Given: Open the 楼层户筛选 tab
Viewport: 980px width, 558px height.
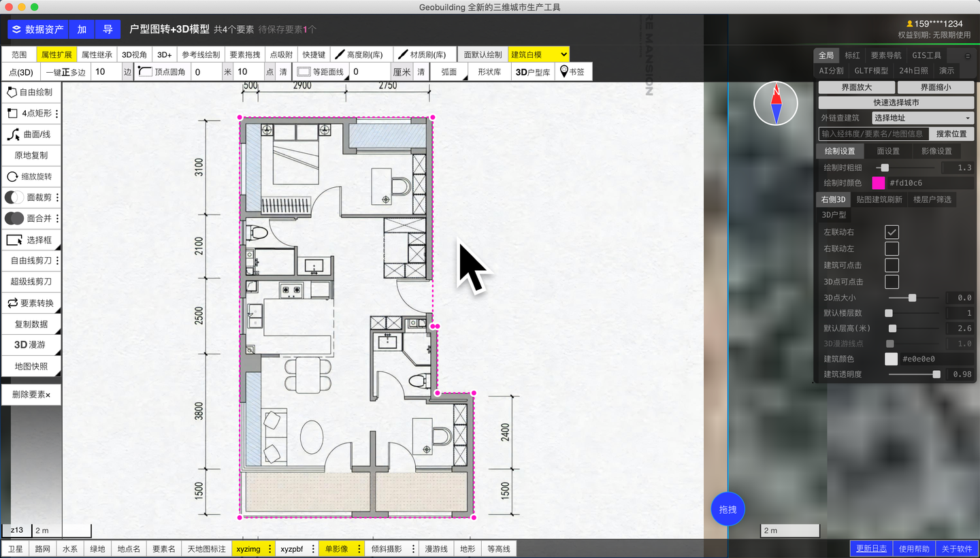Looking at the screenshot, I should click(x=932, y=199).
